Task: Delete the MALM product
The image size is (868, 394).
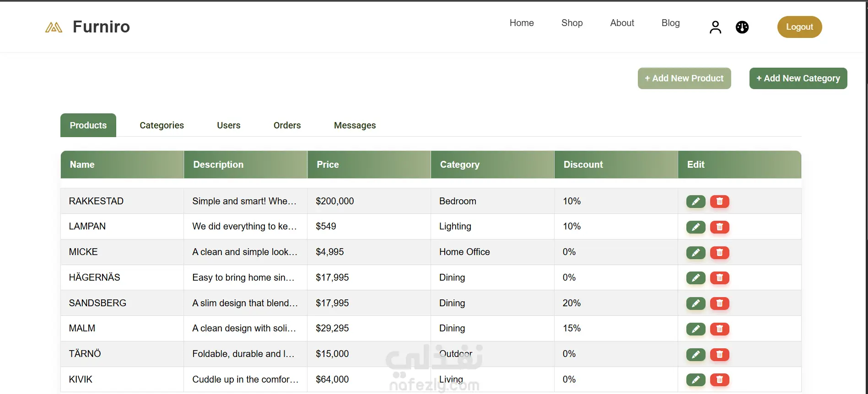Action: [719, 329]
